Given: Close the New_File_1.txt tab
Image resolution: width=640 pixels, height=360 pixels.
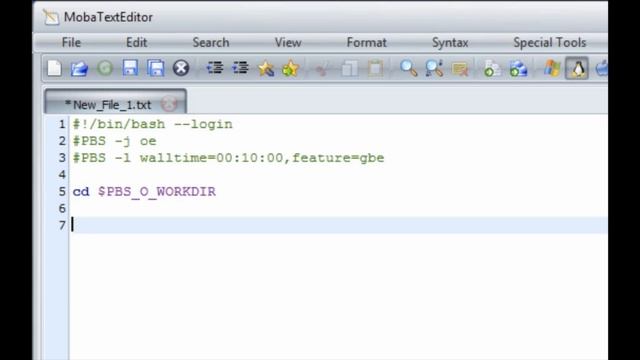Looking at the screenshot, I should coord(169,104).
